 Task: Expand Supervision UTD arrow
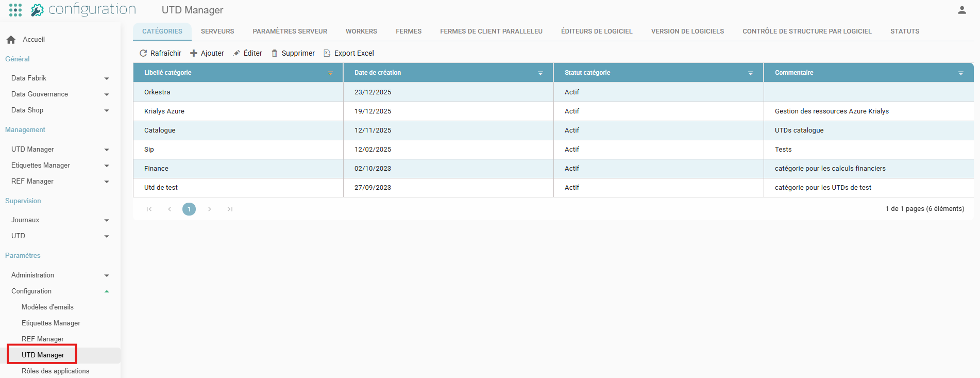[107, 236]
